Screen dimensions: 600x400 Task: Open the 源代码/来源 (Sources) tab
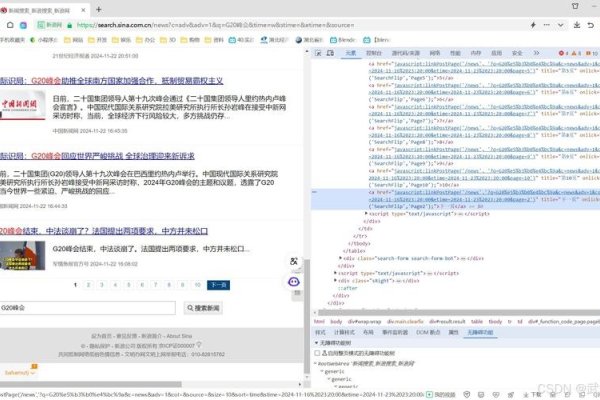pyautogui.click(x=406, y=53)
